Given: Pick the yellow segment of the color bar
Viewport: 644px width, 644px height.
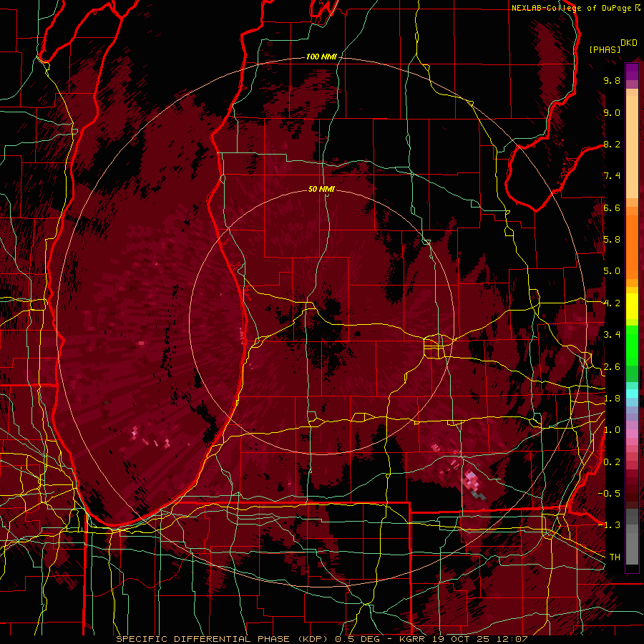Looking at the screenshot, I should [x=632, y=306].
